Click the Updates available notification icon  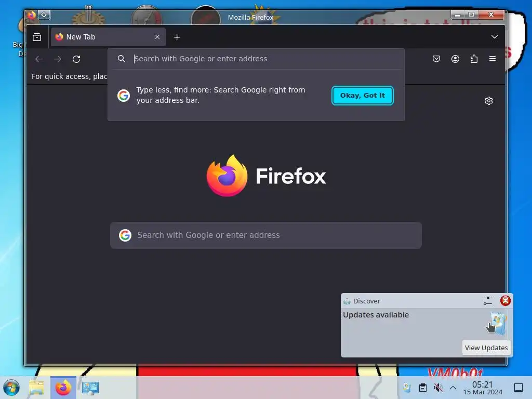(x=497, y=323)
